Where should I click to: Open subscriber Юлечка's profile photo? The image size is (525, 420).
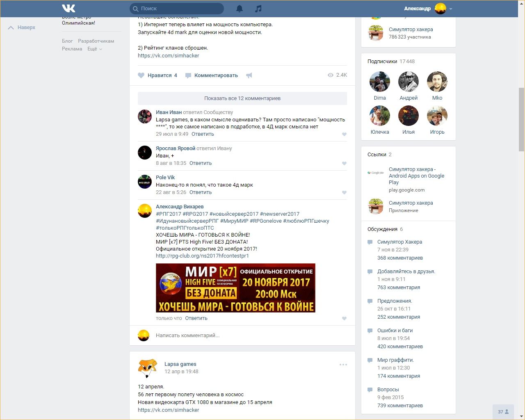point(380,116)
